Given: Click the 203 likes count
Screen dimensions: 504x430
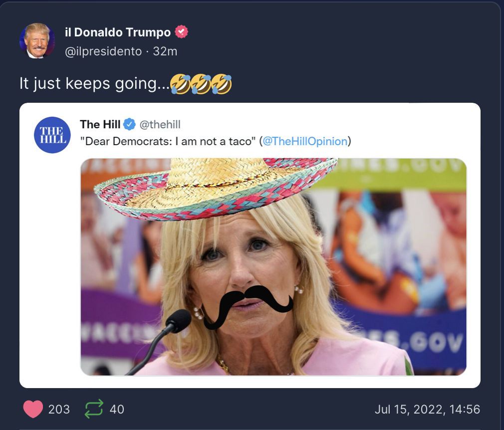Looking at the screenshot, I should coord(59,409).
